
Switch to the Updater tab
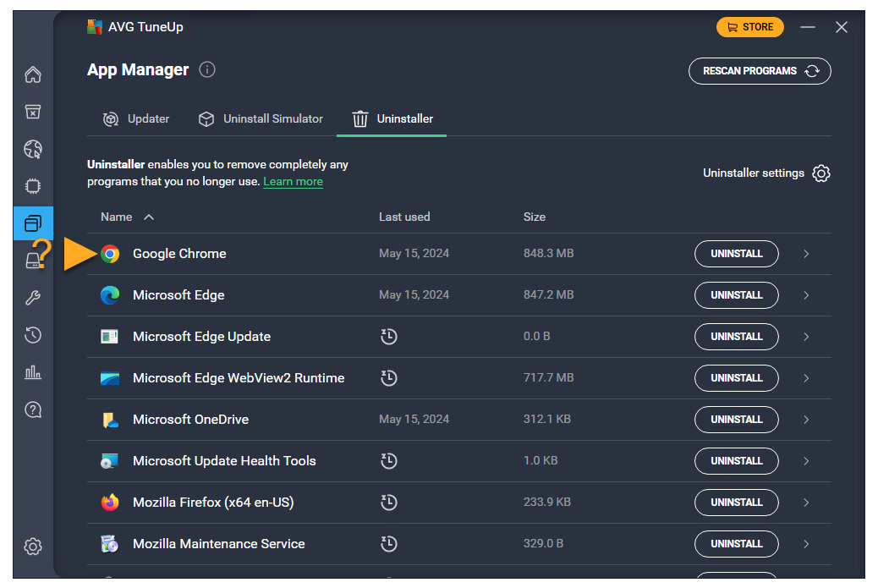pos(136,119)
